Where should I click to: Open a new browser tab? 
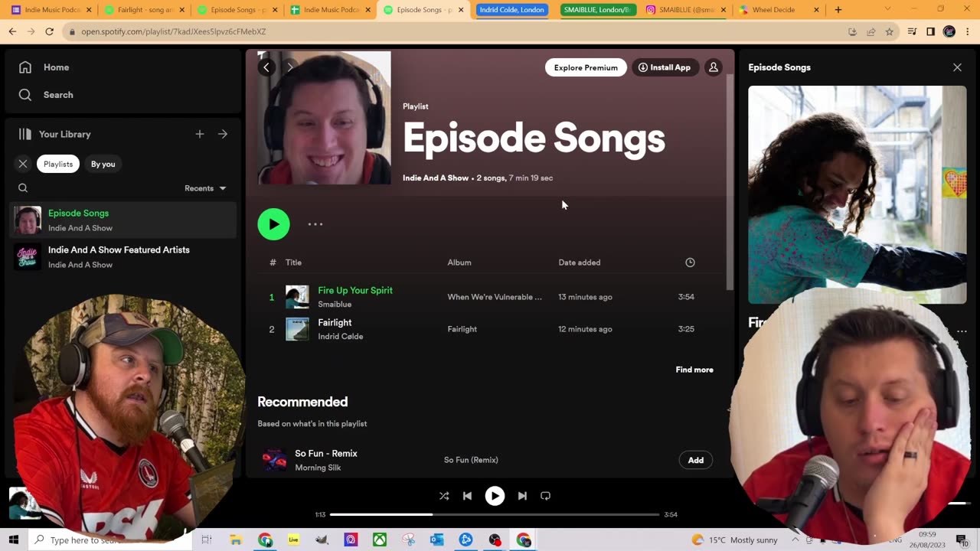(x=838, y=10)
